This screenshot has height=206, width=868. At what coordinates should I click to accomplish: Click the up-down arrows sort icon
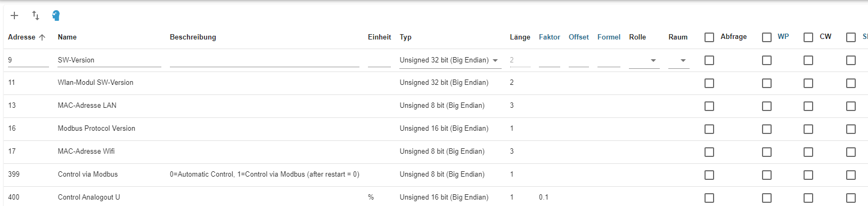[36, 15]
